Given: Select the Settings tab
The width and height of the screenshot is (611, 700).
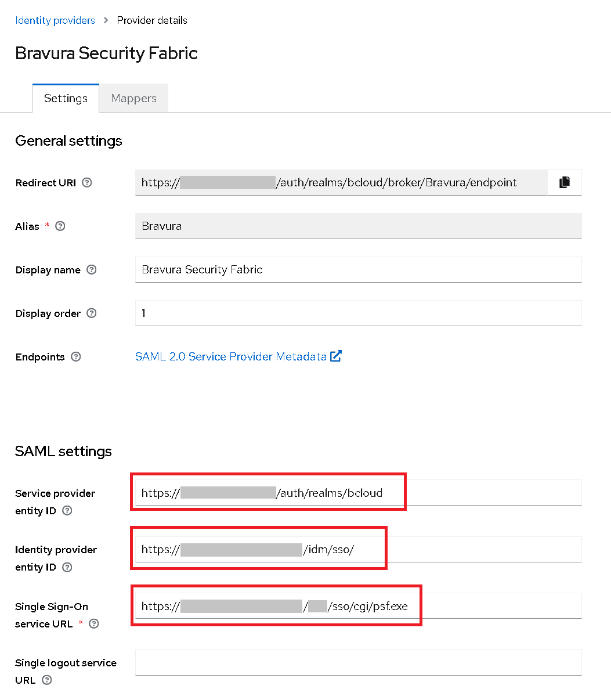Looking at the screenshot, I should [66, 98].
